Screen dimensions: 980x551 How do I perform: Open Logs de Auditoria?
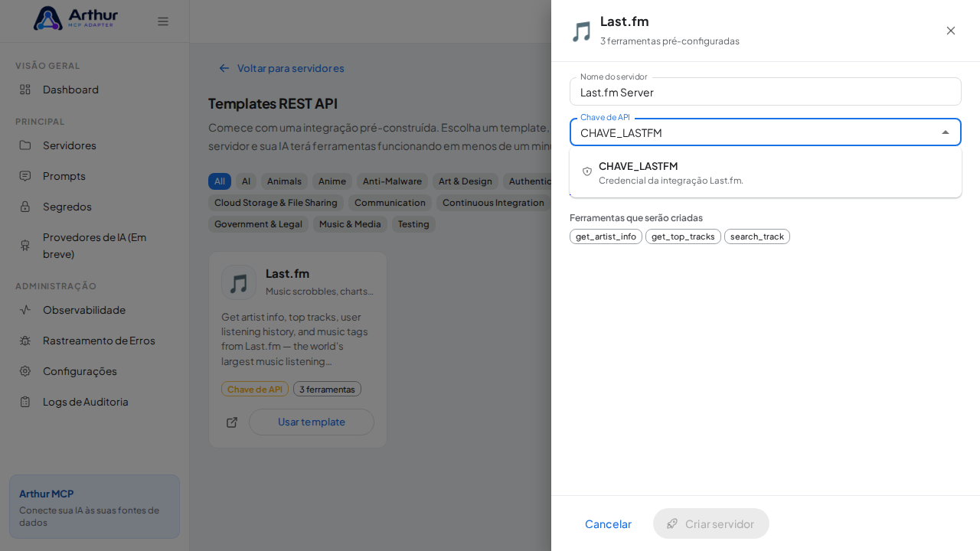94,402
